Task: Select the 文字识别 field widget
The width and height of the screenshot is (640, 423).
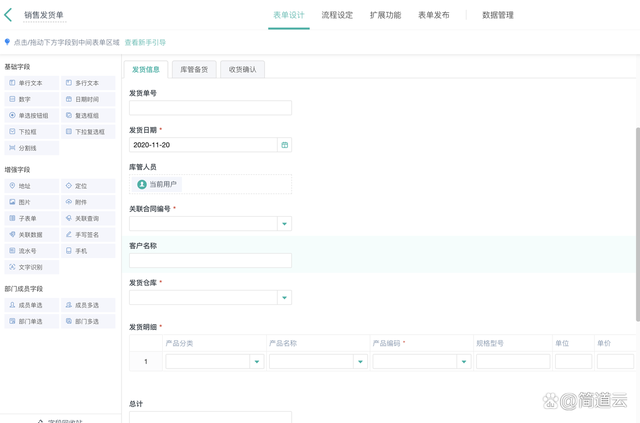Action: coord(31,267)
